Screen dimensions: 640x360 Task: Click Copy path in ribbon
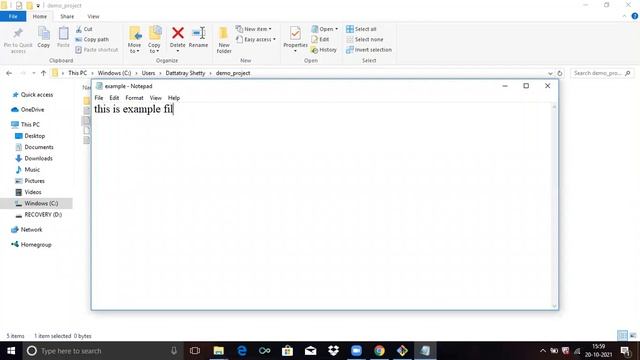coord(92,40)
